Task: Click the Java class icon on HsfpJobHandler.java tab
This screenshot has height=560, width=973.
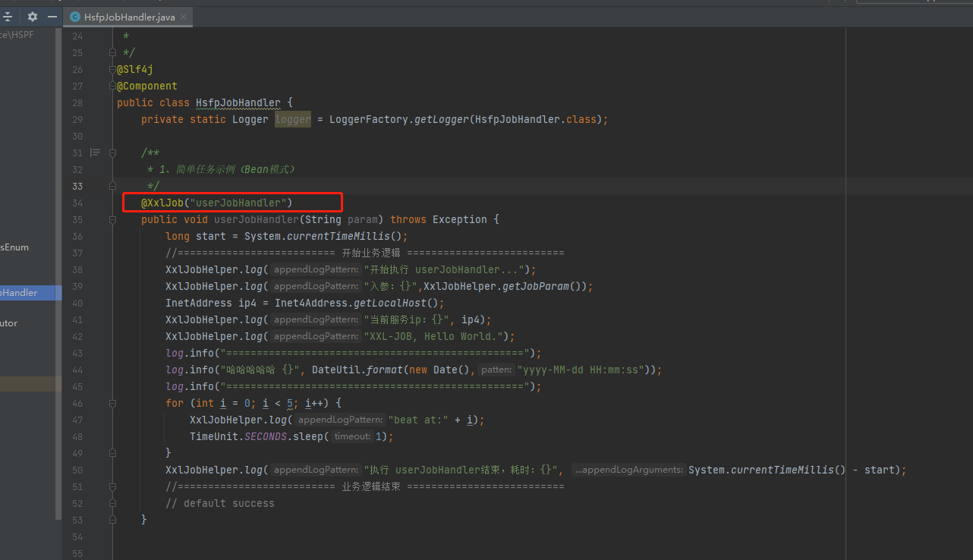Action: click(75, 17)
